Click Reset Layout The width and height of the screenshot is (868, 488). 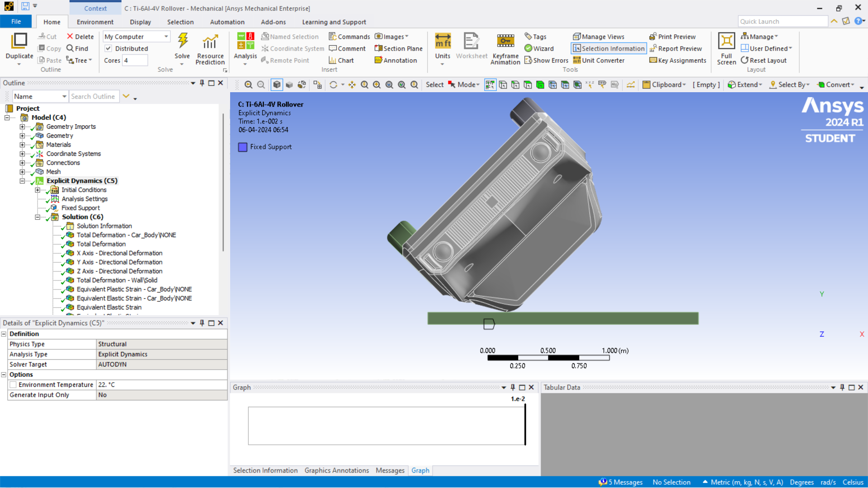(764, 60)
